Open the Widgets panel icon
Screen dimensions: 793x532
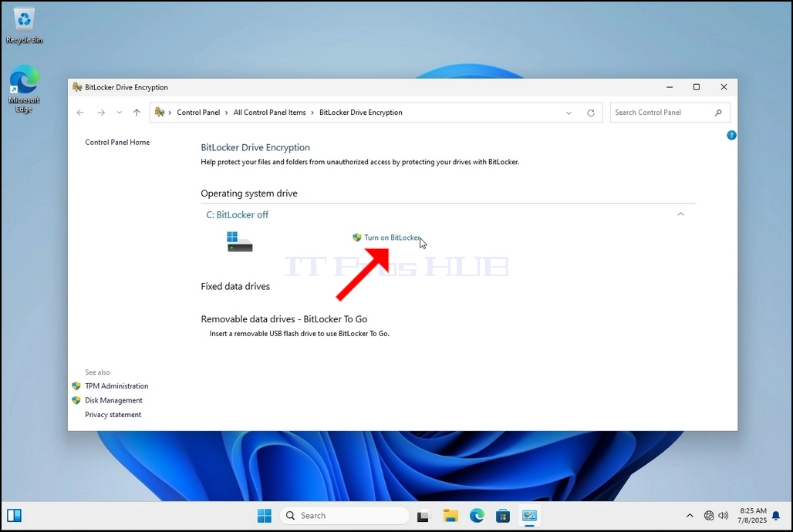click(x=14, y=516)
